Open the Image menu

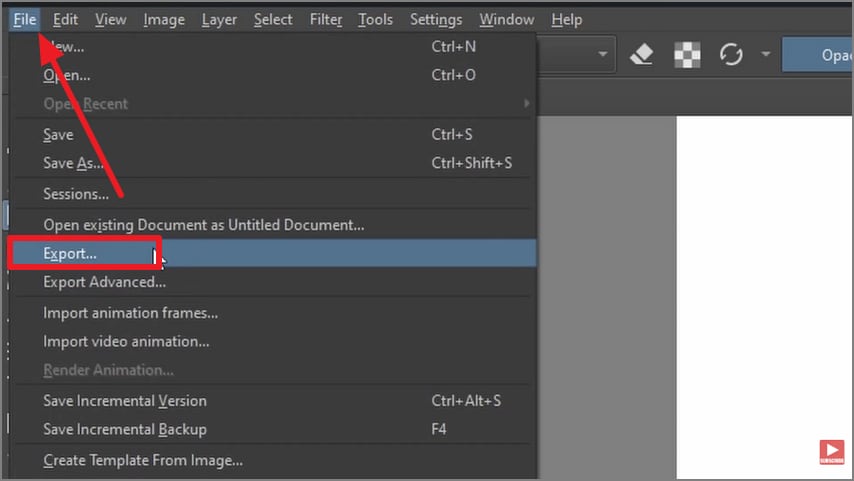pos(164,20)
